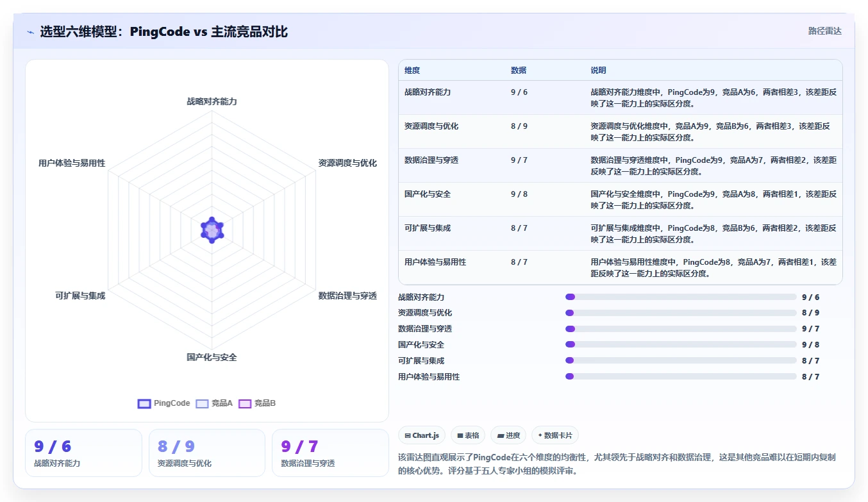Toggle the 竞品A legend label in the radar
This screenshot has height=502, width=868.
tap(222, 403)
